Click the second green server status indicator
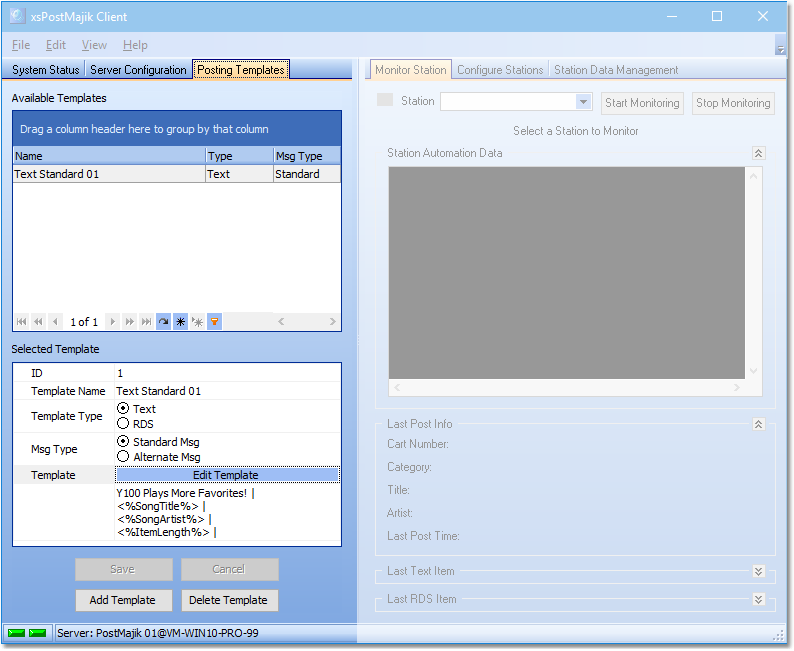This screenshot has height=651, width=794. (37, 633)
